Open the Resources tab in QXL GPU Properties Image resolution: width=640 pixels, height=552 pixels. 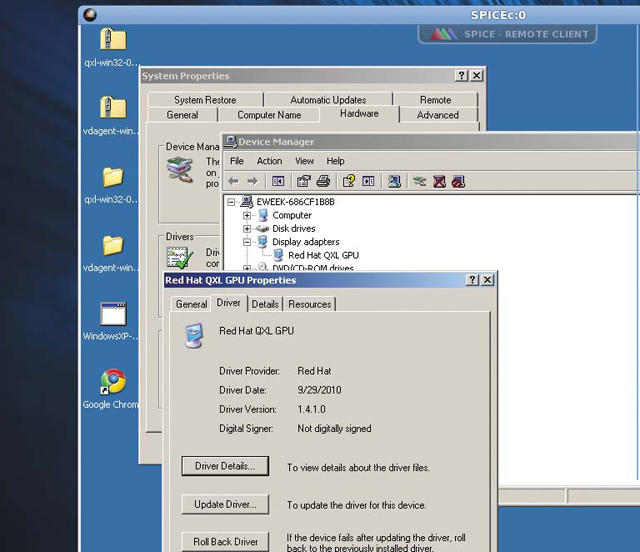pos(310,304)
